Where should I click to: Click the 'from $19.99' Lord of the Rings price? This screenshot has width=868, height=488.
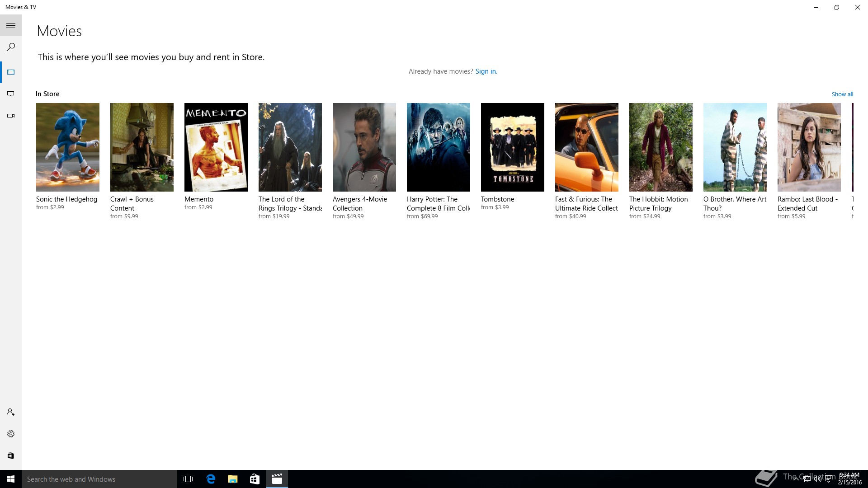click(274, 216)
